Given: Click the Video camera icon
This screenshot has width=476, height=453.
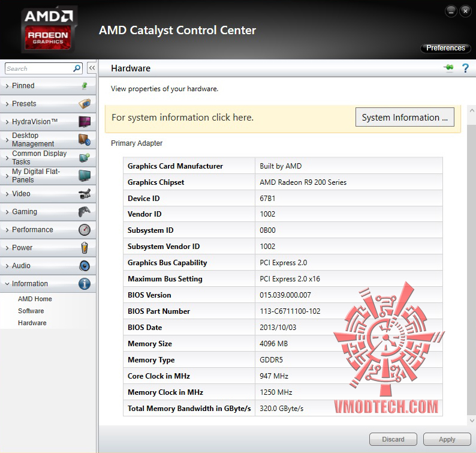Looking at the screenshot, I should (85, 194).
